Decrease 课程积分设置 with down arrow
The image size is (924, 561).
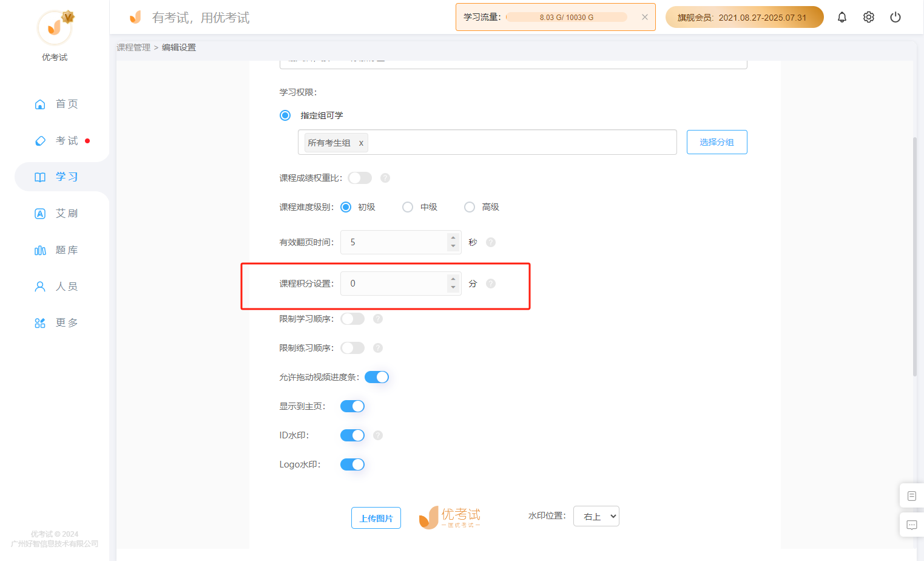tap(453, 287)
